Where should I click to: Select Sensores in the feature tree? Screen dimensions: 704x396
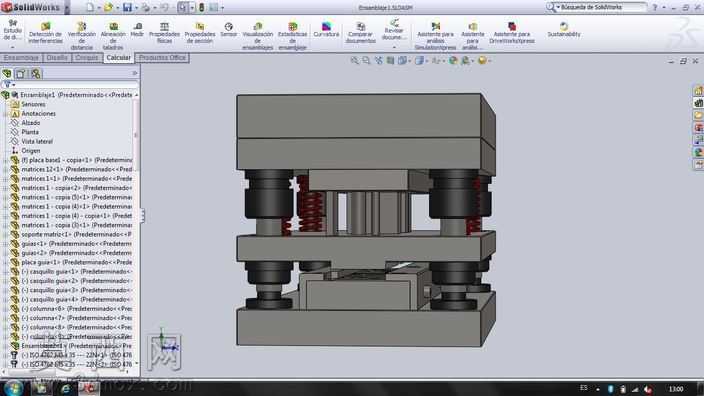[x=33, y=104]
